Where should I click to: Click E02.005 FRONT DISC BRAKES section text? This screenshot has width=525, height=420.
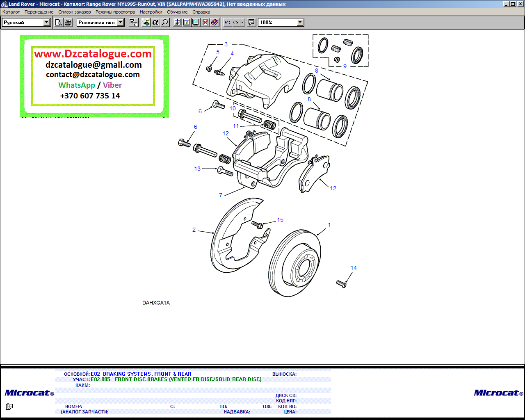(176, 379)
